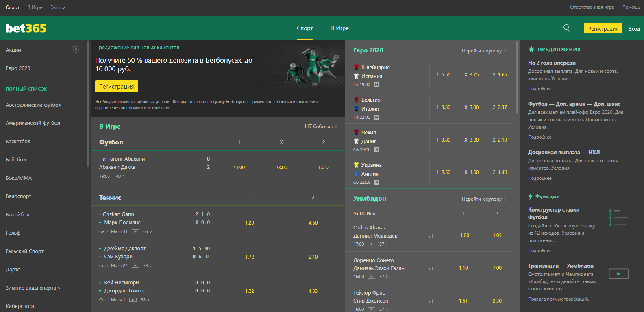Open live stream icon for Cristian Garin match
This screenshot has height=312, width=644.
[135, 231]
